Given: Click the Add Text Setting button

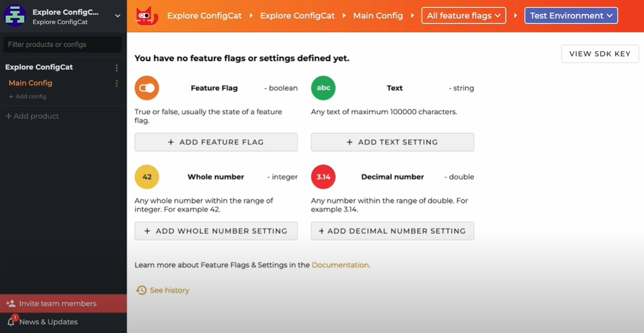Looking at the screenshot, I should coord(393,142).
